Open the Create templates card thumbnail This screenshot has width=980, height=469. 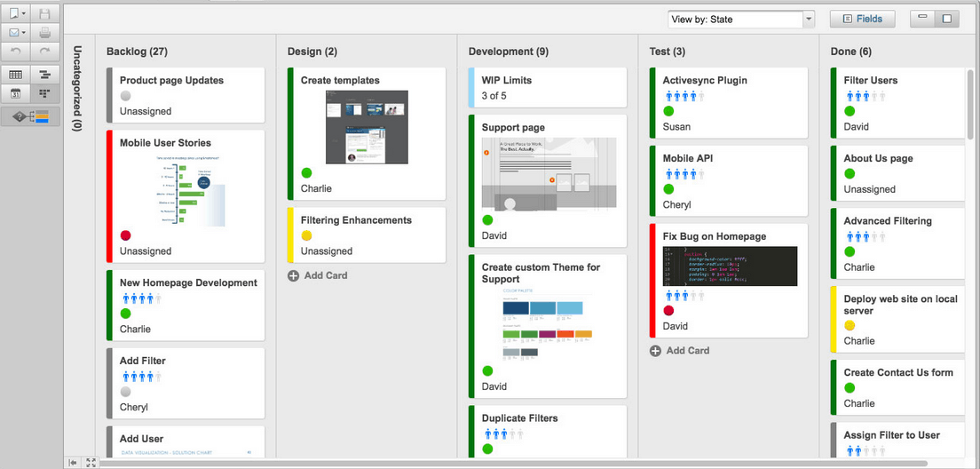click(x=367, y=127)
